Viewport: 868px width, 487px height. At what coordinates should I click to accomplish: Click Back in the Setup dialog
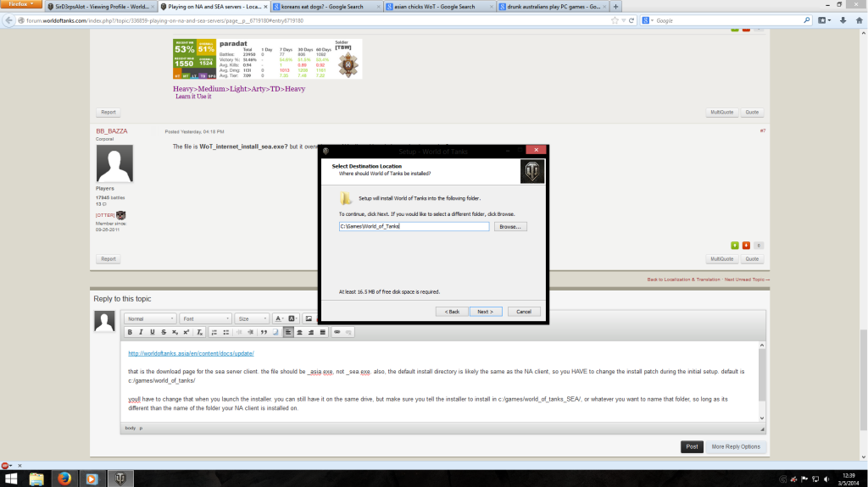(x=452, y=312)
